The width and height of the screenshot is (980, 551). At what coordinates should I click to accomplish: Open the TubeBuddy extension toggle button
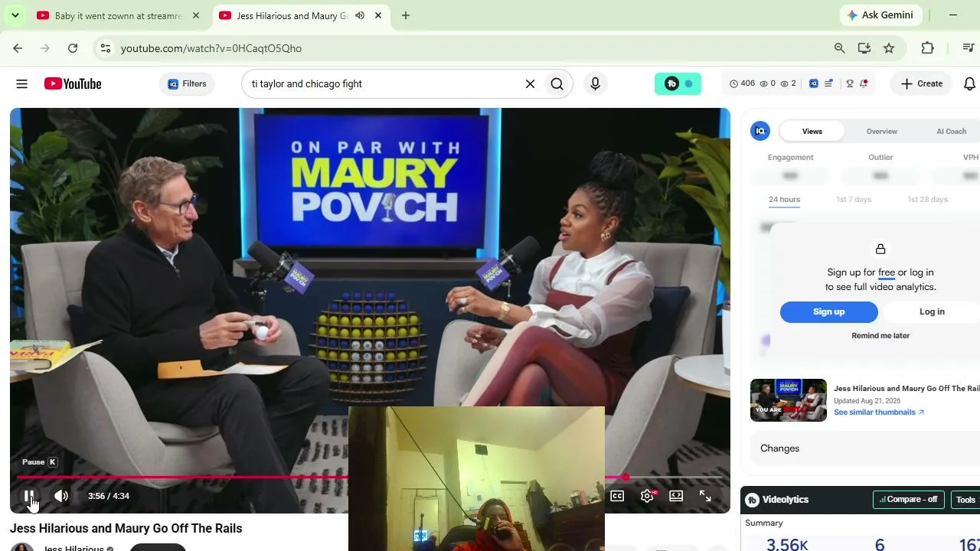(678, 83)
